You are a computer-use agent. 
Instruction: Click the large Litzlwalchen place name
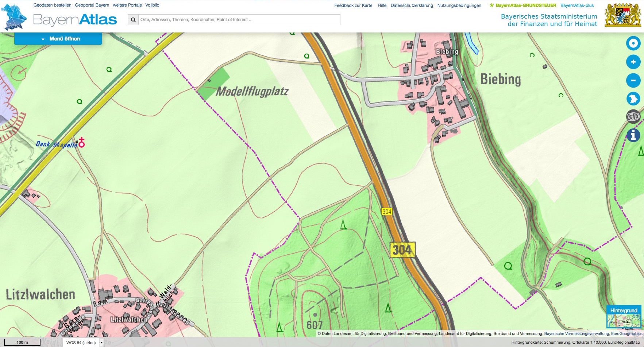[x=41, y=294]
